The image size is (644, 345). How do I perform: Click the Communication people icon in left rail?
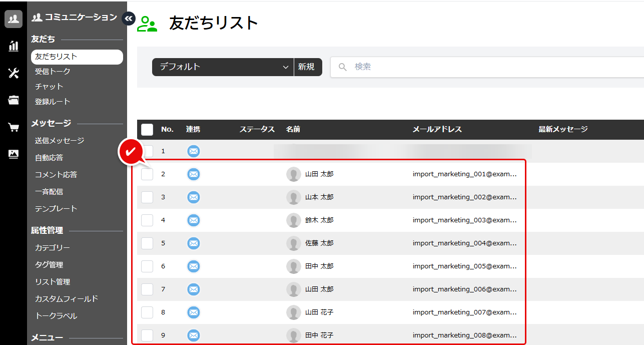tap(14, 19)
